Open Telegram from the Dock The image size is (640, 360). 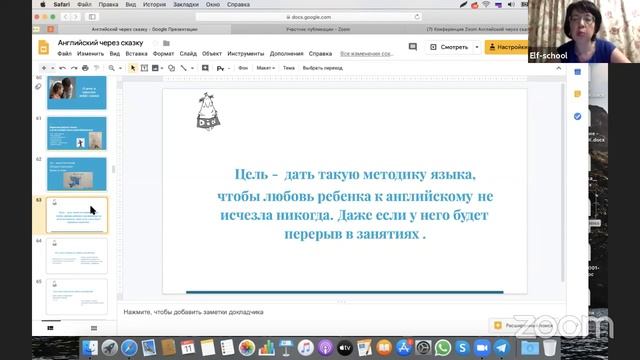pyautogui.click(x=502, y=348)
